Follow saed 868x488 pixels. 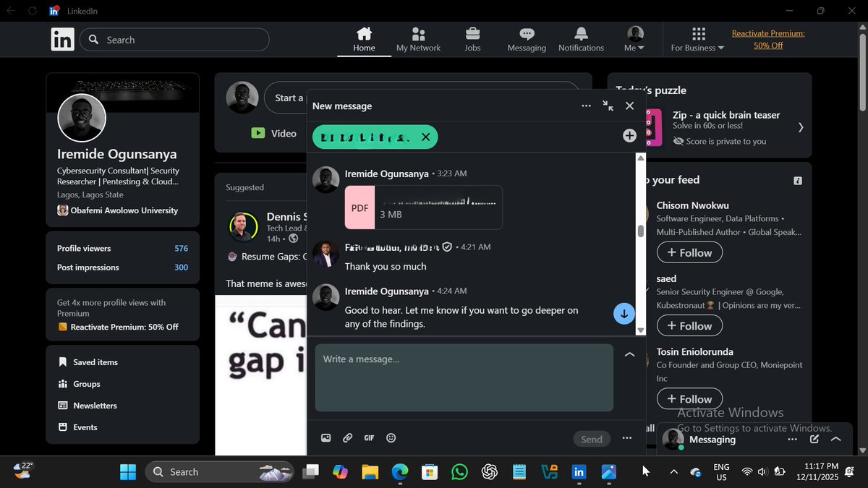[x=689, y=325]
